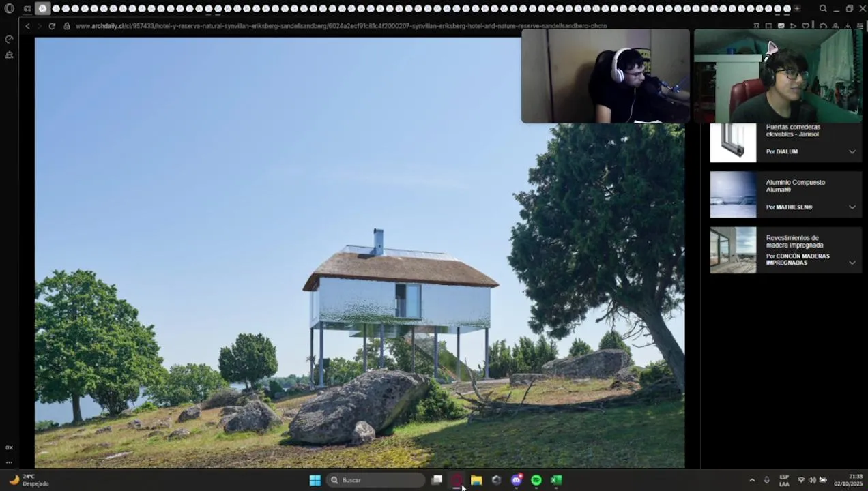Follow the DIALUM manufacturer link

(x=787, y=151)
